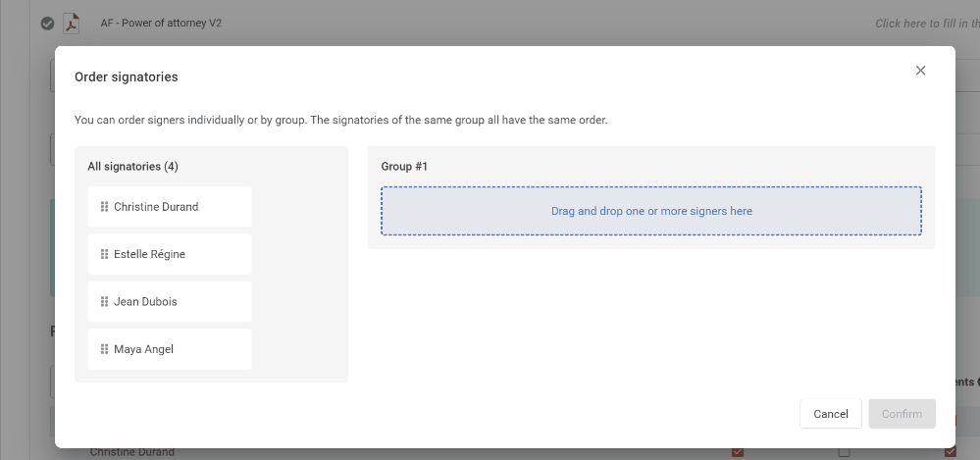Click the Group #1 heading

click(404, 167)
